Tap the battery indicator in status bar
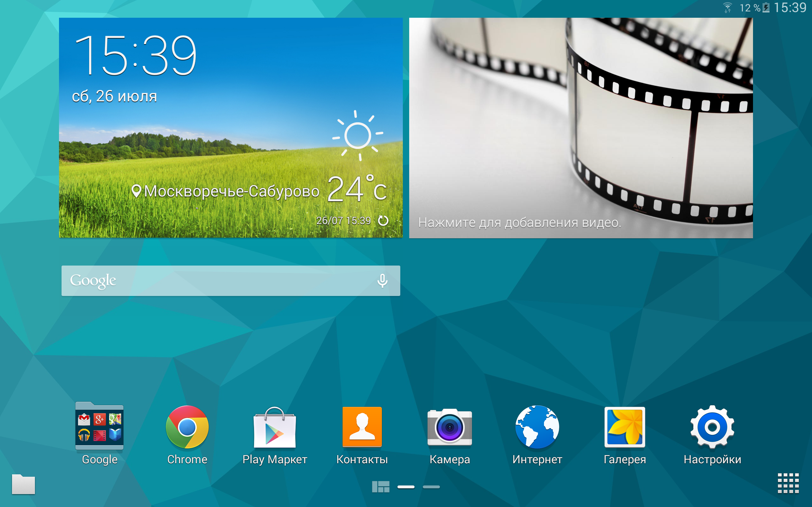 click(766, 8)
